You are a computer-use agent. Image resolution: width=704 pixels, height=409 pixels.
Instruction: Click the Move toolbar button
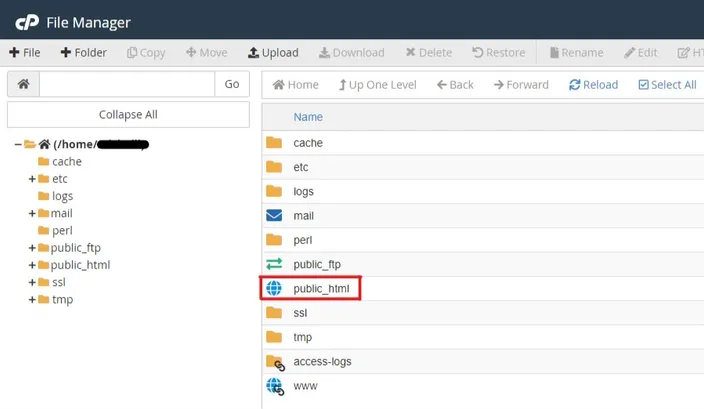pyautogui.click(x=207, y=53)
